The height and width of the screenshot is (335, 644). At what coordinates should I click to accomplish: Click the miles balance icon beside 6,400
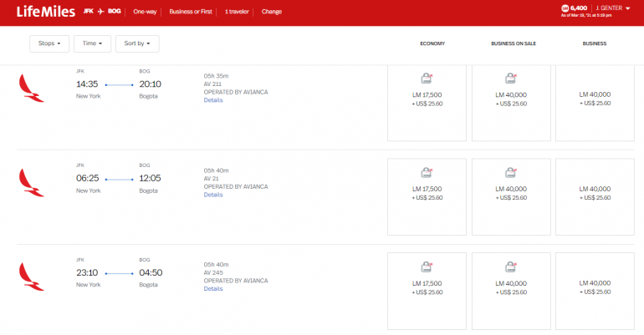point(565,8)
